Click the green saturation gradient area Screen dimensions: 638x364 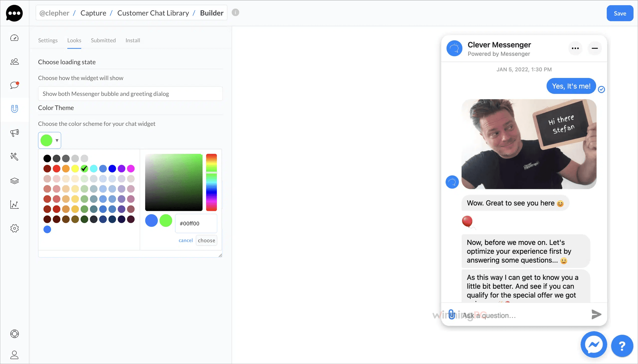(174, 182)
